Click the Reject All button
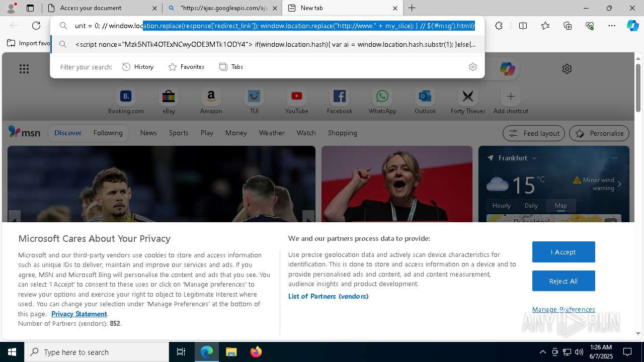 tap(563, 281)
